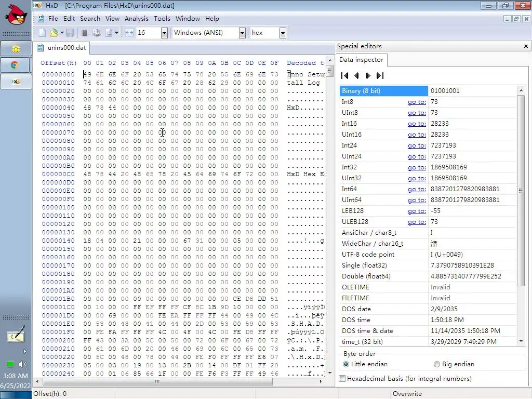Click the Open disk image icon
Screen dimensions: 532x399
[109, 33]
